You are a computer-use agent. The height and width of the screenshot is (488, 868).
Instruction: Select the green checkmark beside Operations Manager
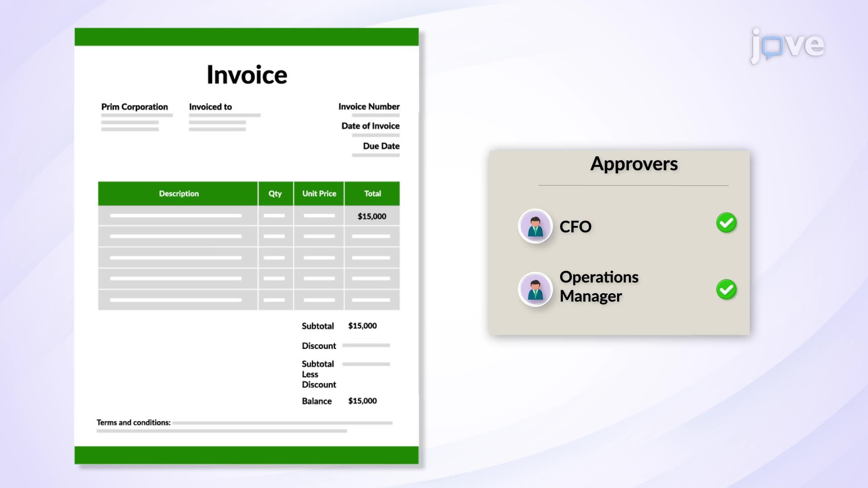726,289
